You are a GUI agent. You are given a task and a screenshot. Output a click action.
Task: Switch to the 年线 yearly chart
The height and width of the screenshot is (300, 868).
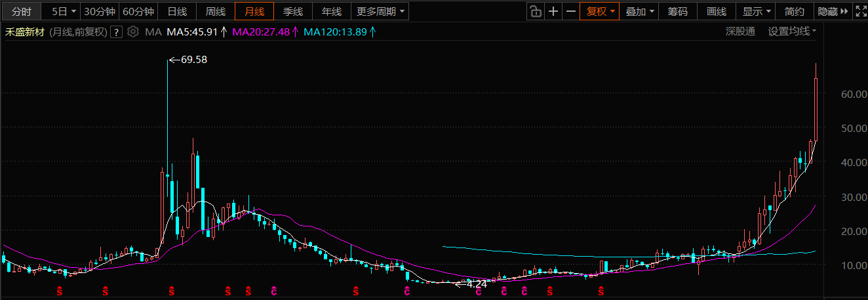[x=332, y=11]
